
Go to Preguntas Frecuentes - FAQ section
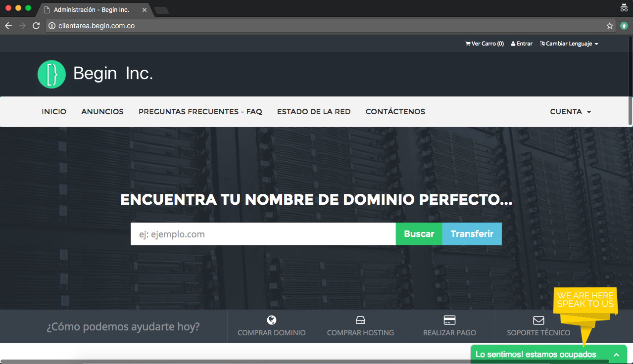(x=200, y=112)
